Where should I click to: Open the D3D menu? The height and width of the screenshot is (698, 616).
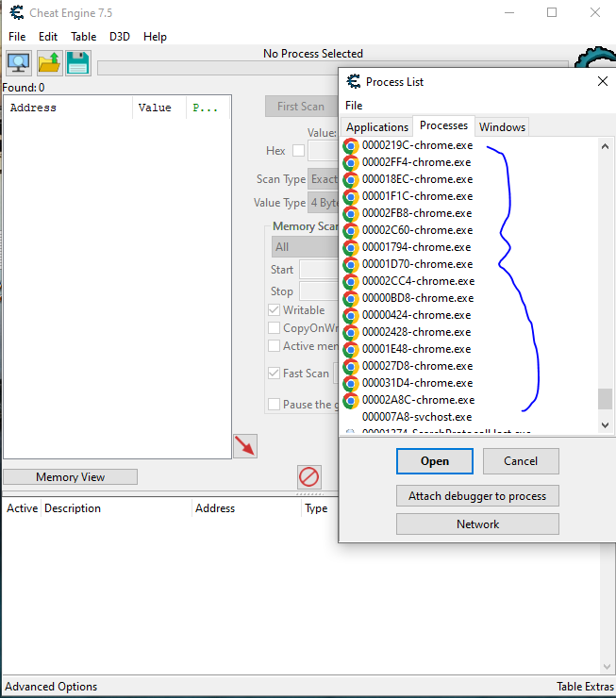coord(120,37)
